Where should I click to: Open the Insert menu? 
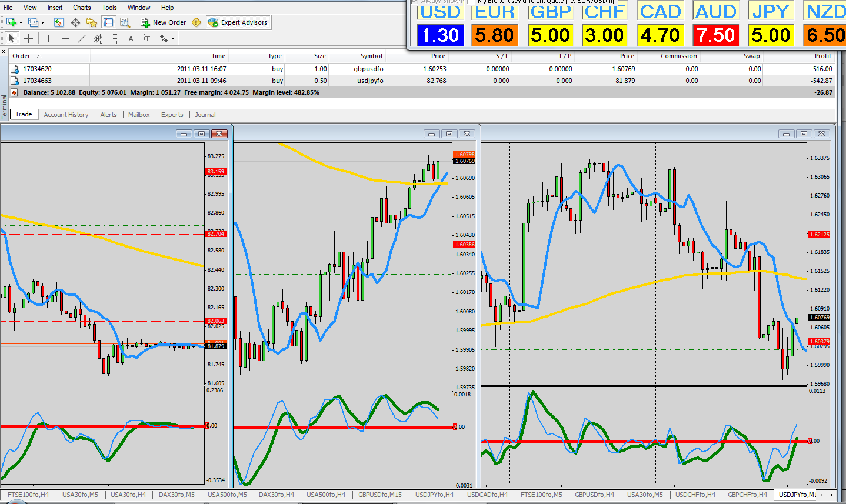[x=55, y=8]
